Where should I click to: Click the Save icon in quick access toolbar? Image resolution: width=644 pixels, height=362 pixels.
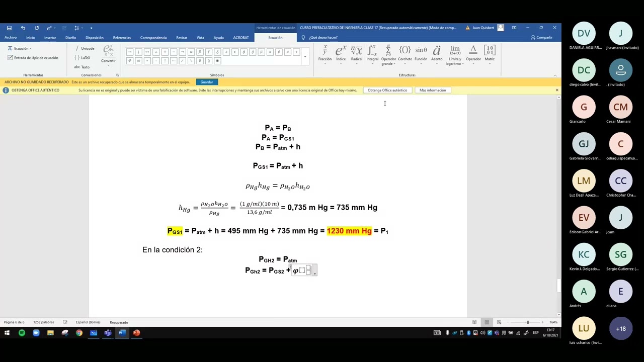pos(9,28)
